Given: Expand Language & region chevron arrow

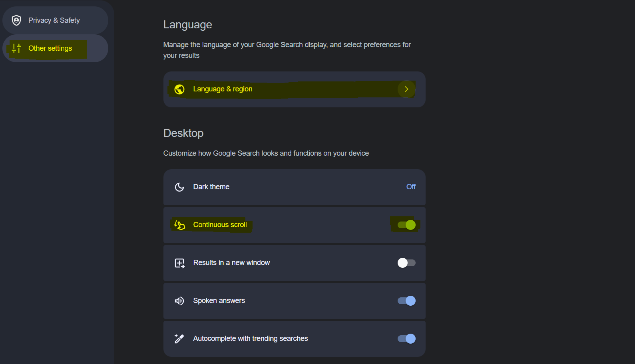Looking at the screenshot, I should point(406,89).
